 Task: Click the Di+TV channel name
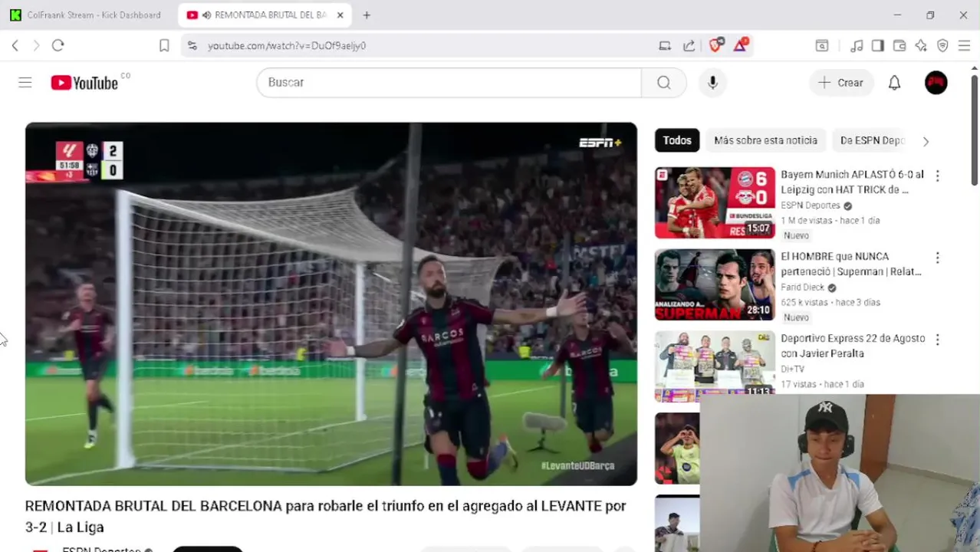(793, 370)
